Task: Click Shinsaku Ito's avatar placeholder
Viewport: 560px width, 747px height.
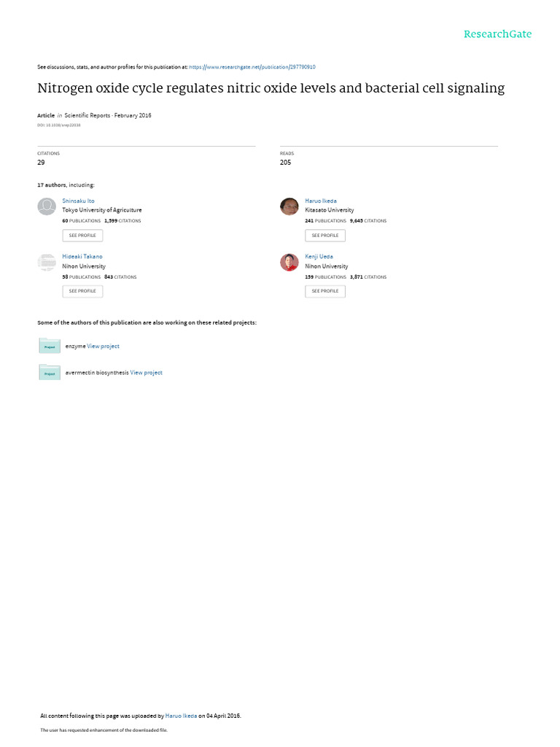Action: point(47,206)
